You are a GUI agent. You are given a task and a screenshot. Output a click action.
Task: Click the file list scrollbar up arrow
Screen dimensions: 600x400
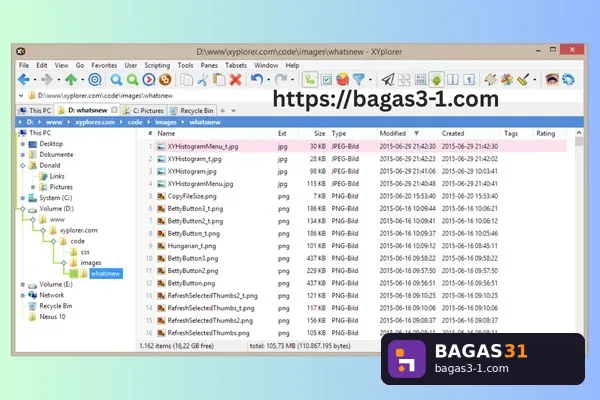(579, 133)
